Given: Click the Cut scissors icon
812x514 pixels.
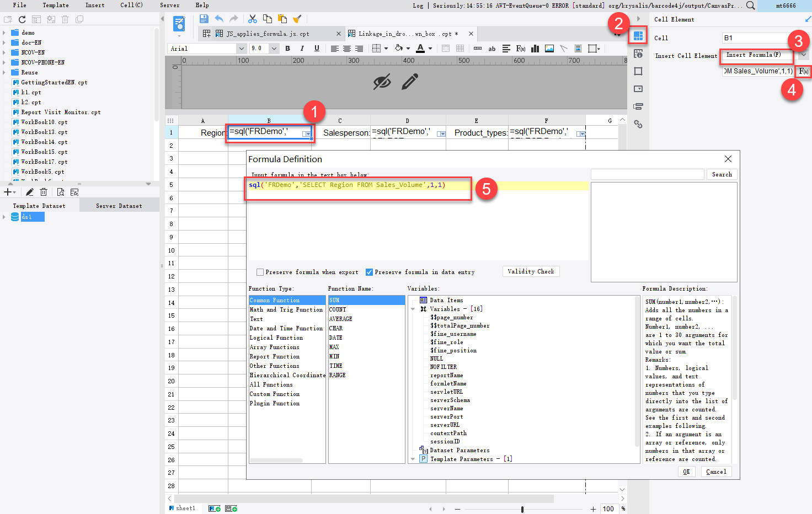Looking at the screenshot, I should (x=253, y=19).
